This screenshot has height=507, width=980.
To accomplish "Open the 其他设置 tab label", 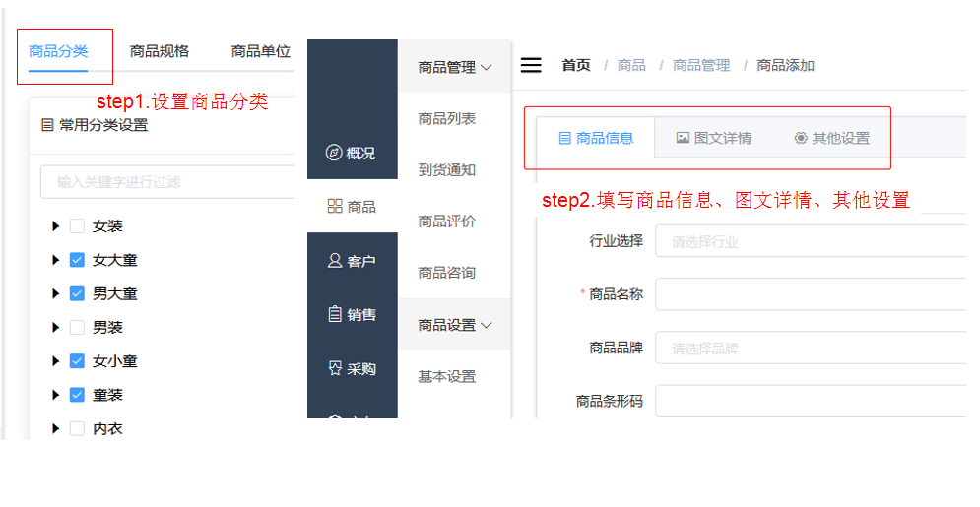I will tap(841, 138).
